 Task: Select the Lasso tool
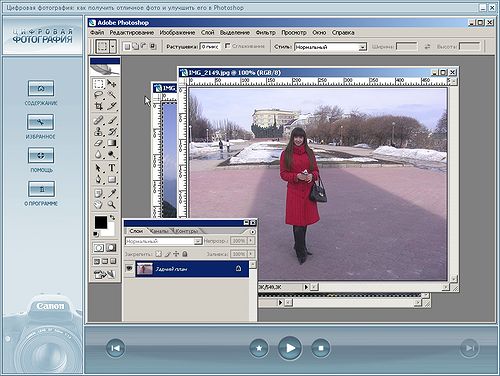[99, 95]
